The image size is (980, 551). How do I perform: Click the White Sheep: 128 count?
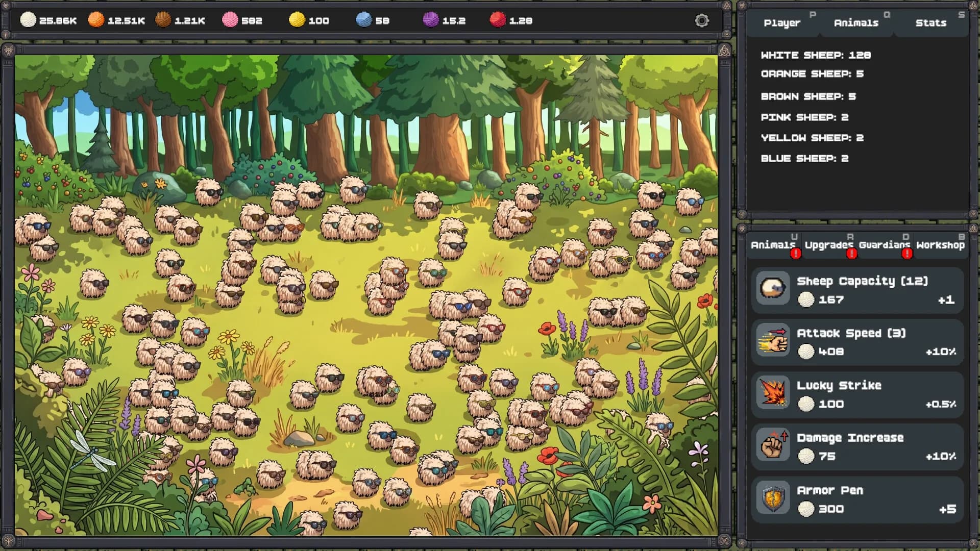point(816,55)
